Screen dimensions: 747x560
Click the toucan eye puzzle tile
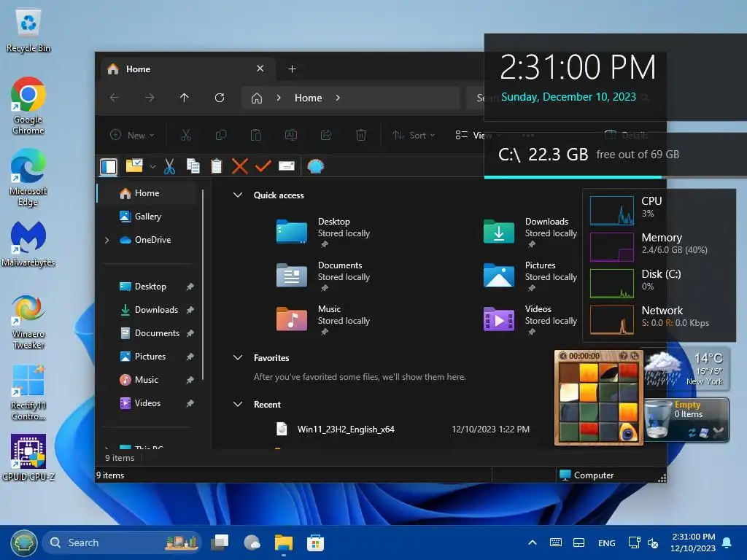628,432
